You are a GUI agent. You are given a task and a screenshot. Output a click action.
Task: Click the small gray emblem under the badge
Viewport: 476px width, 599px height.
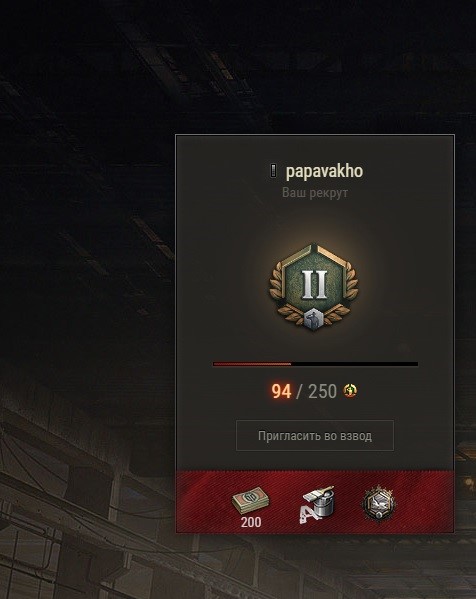coord(314,318)
